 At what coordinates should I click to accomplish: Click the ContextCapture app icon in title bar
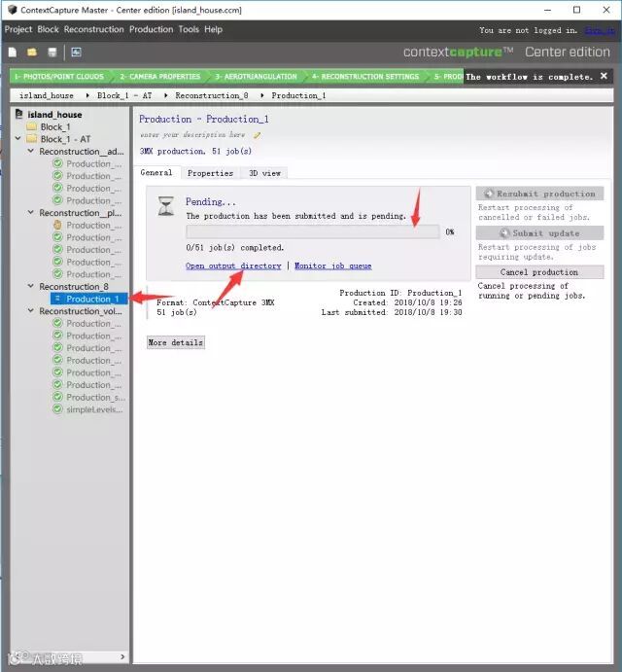tap(13, 10)
